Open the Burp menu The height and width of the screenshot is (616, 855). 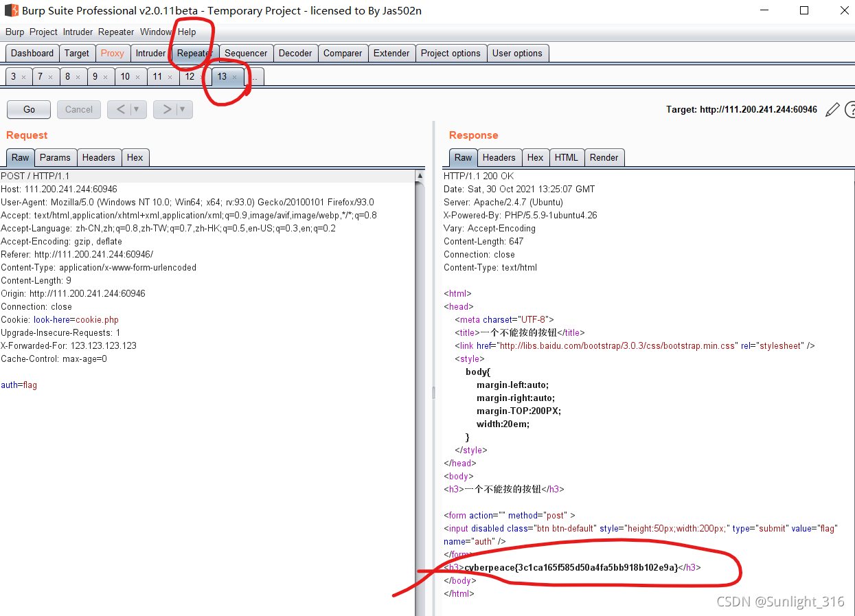(14, 32)
